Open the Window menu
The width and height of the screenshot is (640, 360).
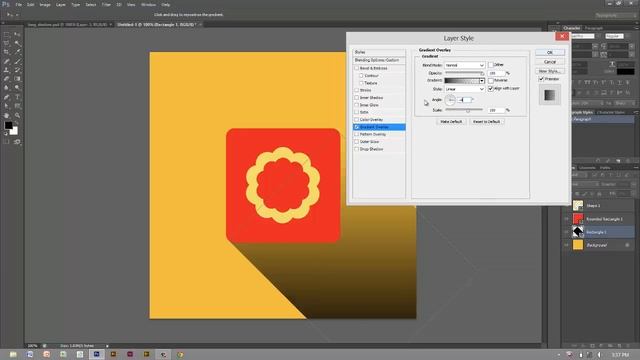[148, 4]
